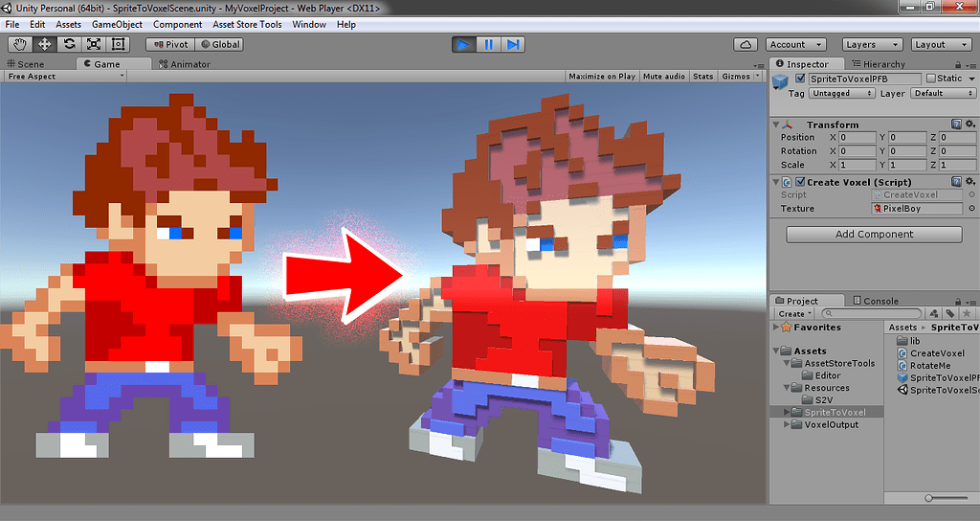Switch to the Scene tab
This screenshot has width=980, height=521.
click(x=26, y=64)
